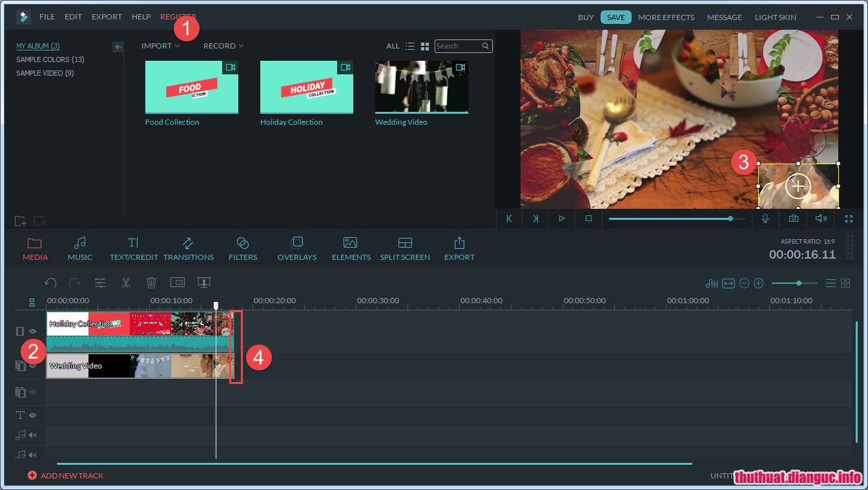Viewport: 868px width, 490px height.
Task: Mute the first music track
Action: point(33,435)
